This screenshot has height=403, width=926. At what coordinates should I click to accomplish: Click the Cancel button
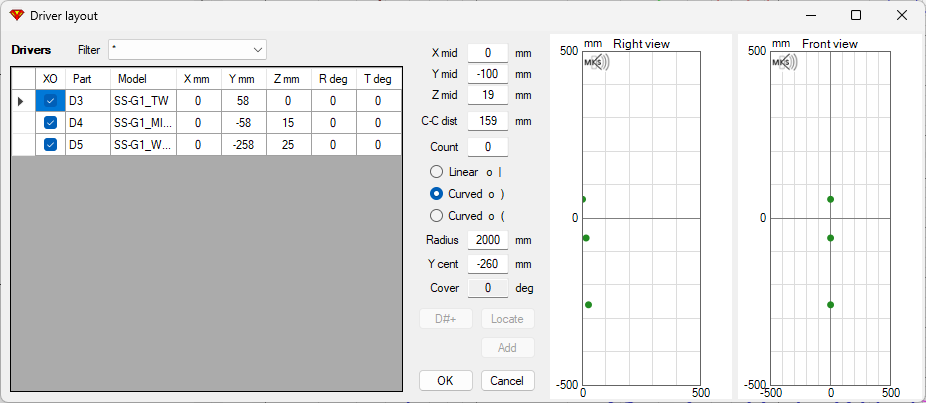[507, 381]
